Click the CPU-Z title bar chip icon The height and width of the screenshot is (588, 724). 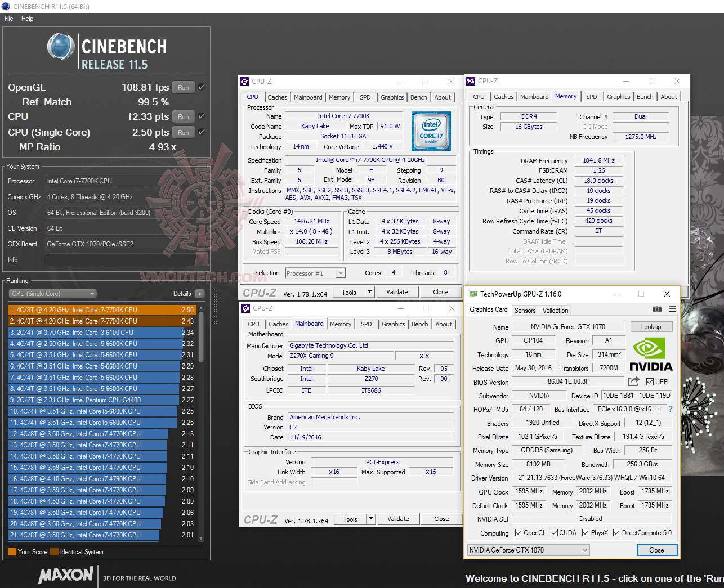tap(244, 81)
